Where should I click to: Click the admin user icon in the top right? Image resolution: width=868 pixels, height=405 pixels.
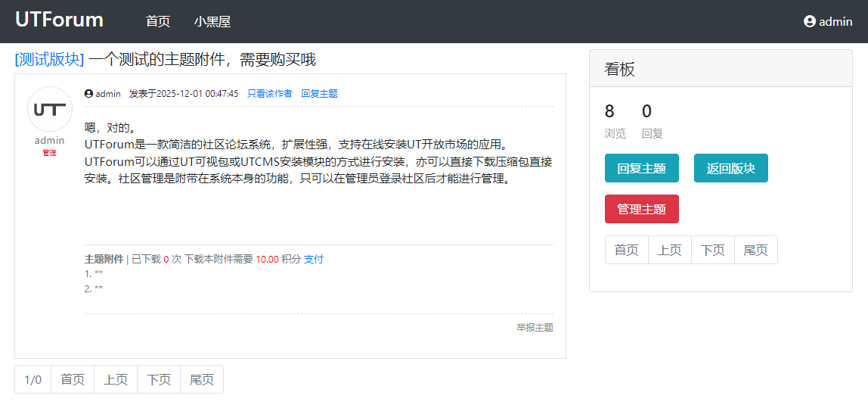point(810,22)
